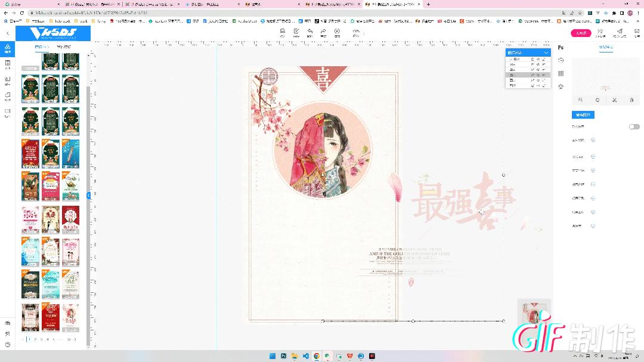Screen dimensions: 644x362
Task: Open the 100% zoom level dropdown
Action: (356, 33)
